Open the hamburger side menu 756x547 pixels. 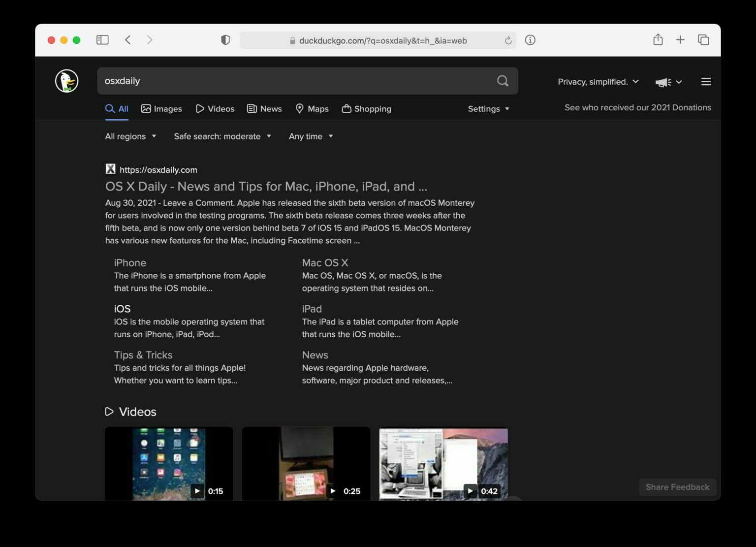[x=706, y=82]
